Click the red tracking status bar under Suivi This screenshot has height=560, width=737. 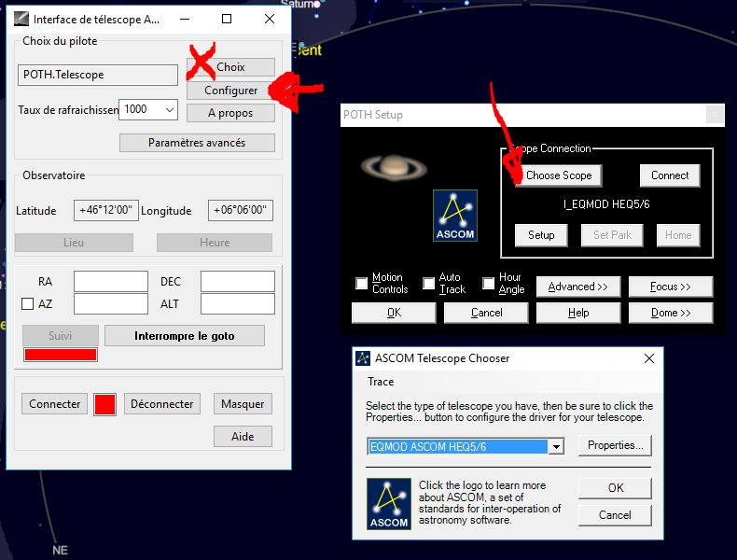tap(61, 355)
